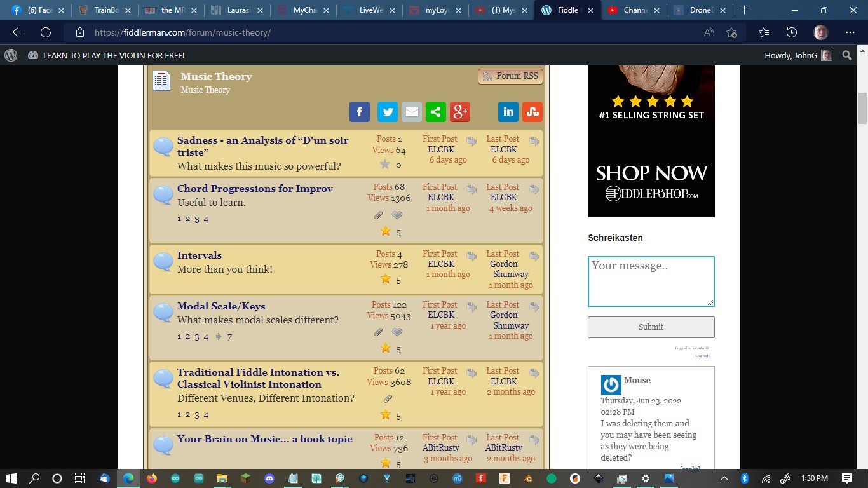Image resolution: width=868 pixels, height=488 pixels.
Task: Jump to last post arrow in Intervals topic
Action: 534,255
